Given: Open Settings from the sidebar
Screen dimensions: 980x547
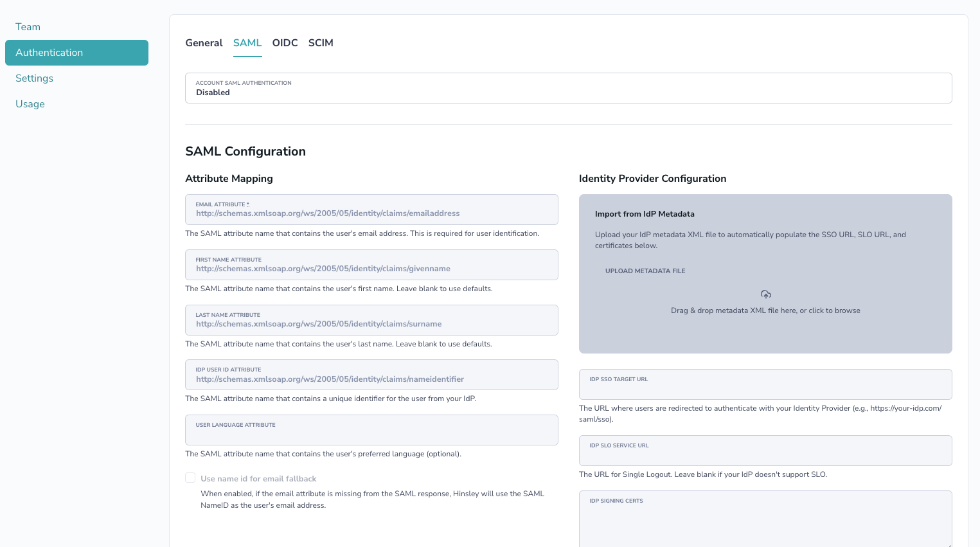Looking at the screenshot, I should tap(34, 78).
